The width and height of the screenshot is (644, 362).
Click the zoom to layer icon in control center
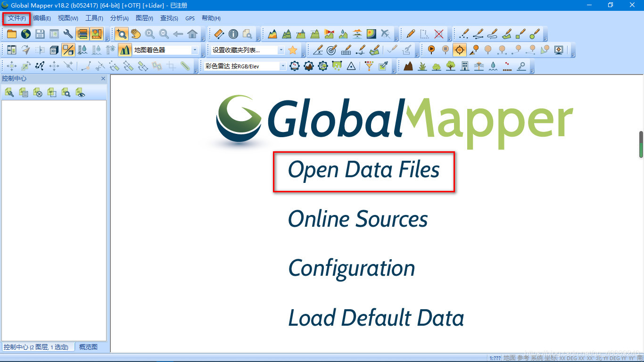(66, 93)
